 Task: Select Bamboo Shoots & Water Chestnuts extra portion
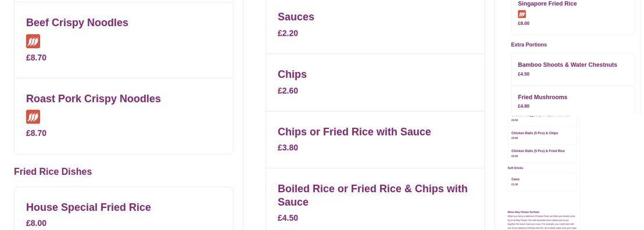pos(568,65)
